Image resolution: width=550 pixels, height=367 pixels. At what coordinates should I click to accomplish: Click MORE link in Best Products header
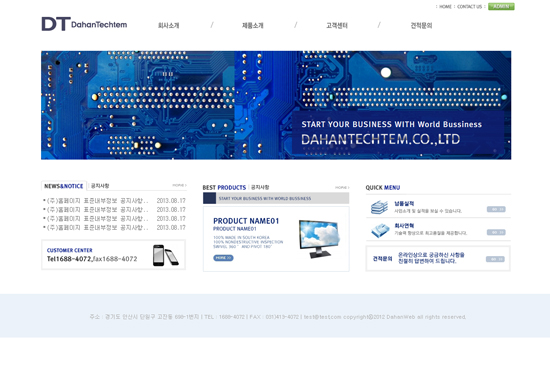click(342, 187)
